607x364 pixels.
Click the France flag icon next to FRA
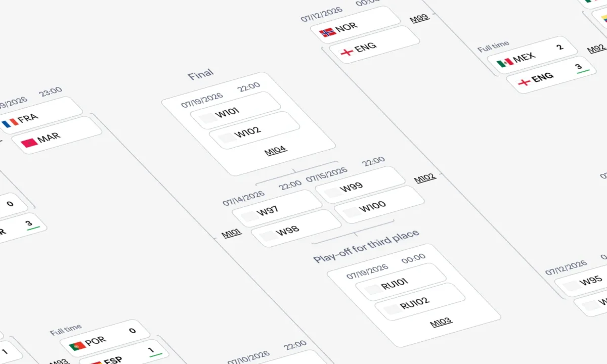point(9,123)
